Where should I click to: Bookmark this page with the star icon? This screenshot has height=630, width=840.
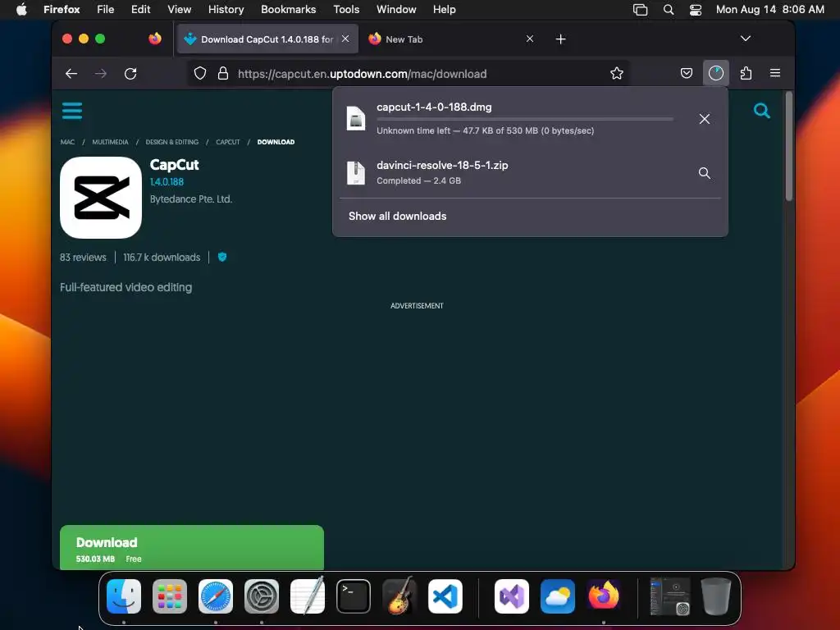[x=617, y=73]
